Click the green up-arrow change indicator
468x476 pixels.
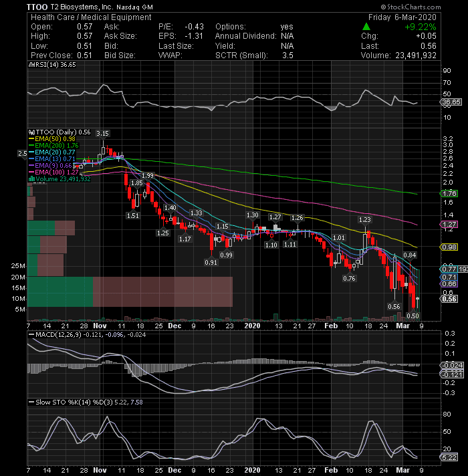tap(366, 27)
